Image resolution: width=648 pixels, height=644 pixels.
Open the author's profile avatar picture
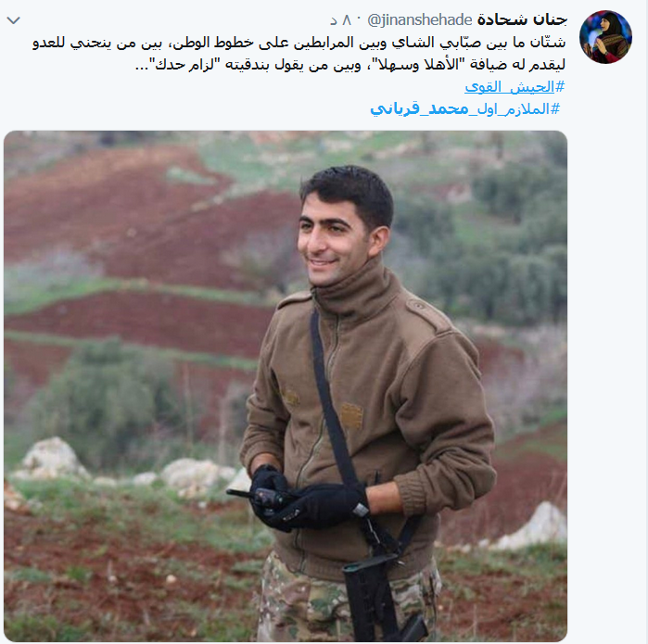click(x=605, y=37)
